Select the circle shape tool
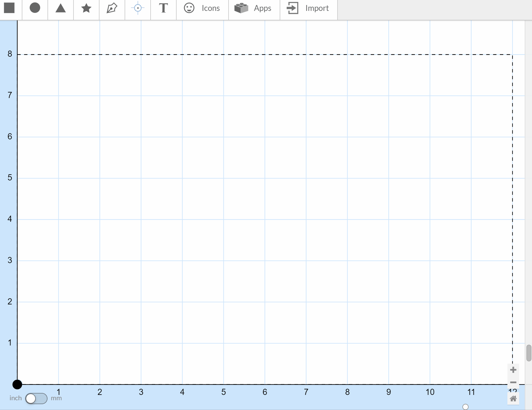This screenshot has height=410, width=532. pos(35,8)
